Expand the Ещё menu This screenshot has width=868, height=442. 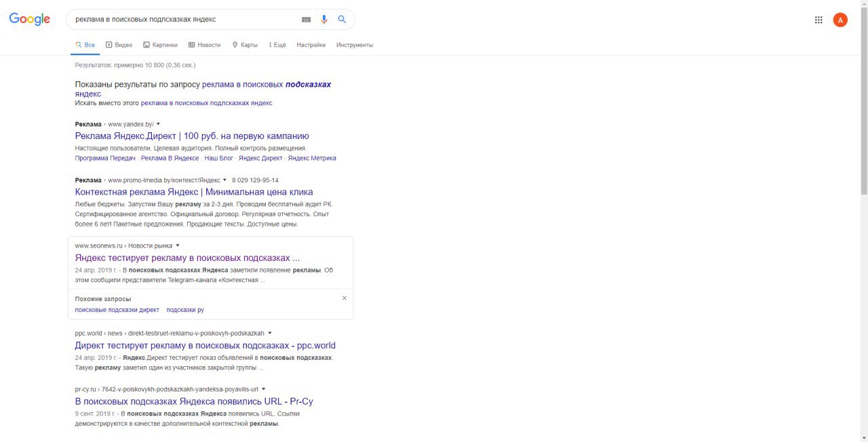[x=277, y=45]
